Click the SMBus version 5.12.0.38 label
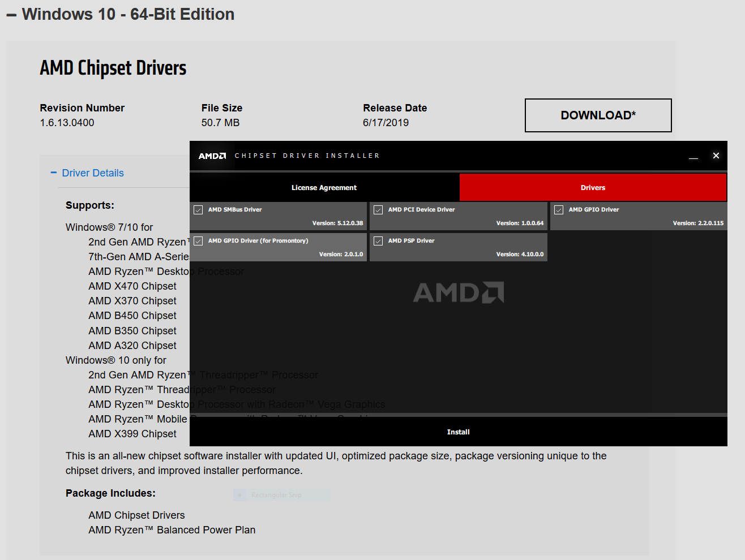 point(337,223)
